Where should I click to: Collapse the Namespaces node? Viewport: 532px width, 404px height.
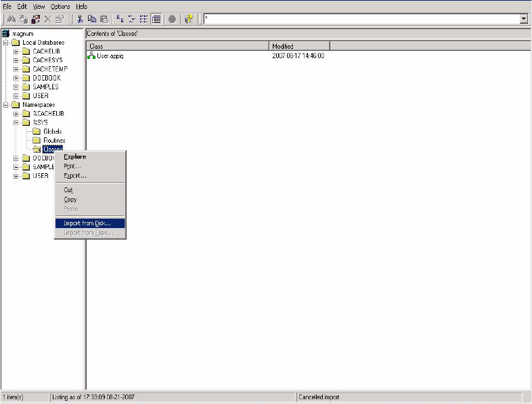6,105
